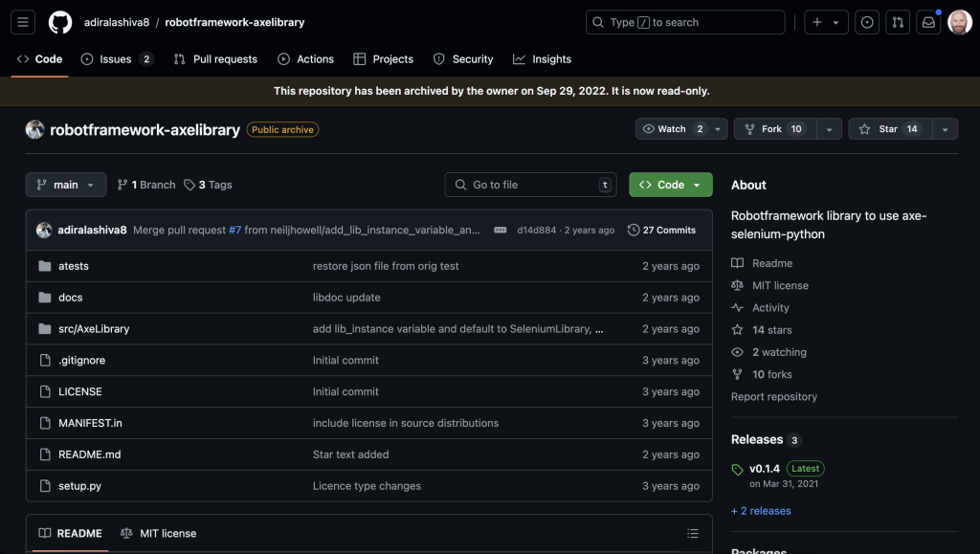The height and width of the screenshot is (554, 980).
Task: Open the 27 Commits history link
Action: (x=661, y=230)
